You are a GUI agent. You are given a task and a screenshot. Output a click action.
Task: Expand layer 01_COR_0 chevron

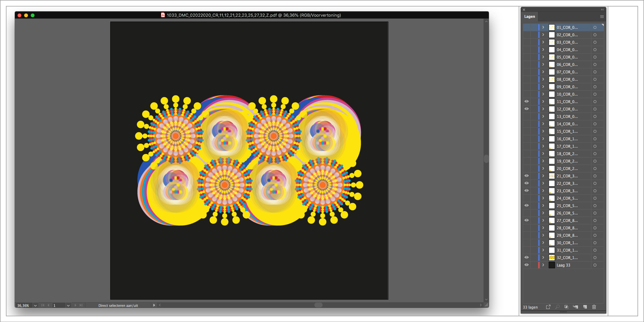click(543, 27)
